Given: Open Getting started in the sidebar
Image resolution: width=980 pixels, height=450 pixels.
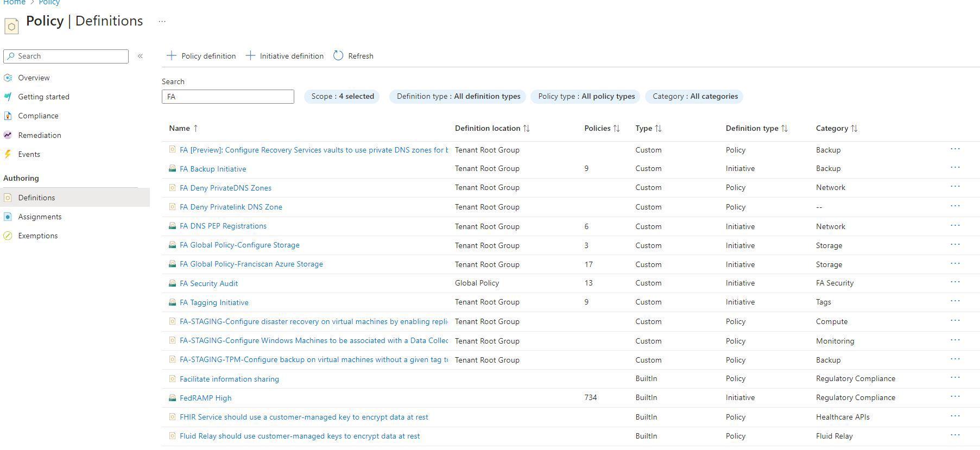Looking at the screenshot, I should click(43, 97).
